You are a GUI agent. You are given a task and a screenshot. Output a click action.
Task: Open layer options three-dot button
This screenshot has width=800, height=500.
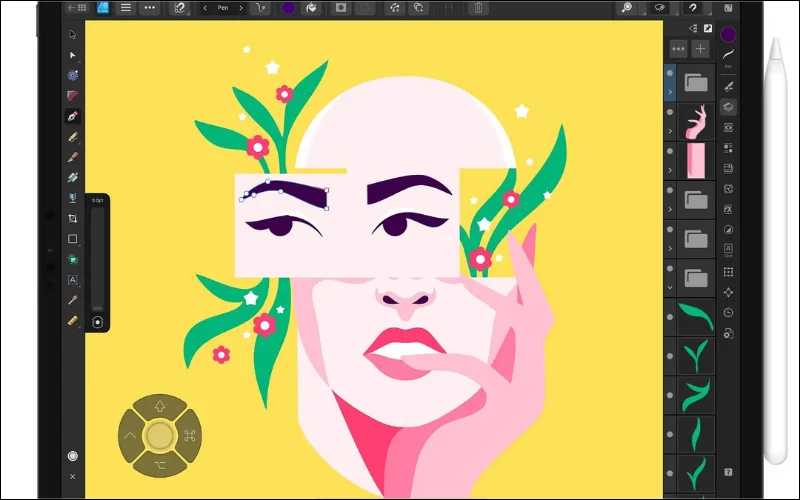tap(678, 49)
